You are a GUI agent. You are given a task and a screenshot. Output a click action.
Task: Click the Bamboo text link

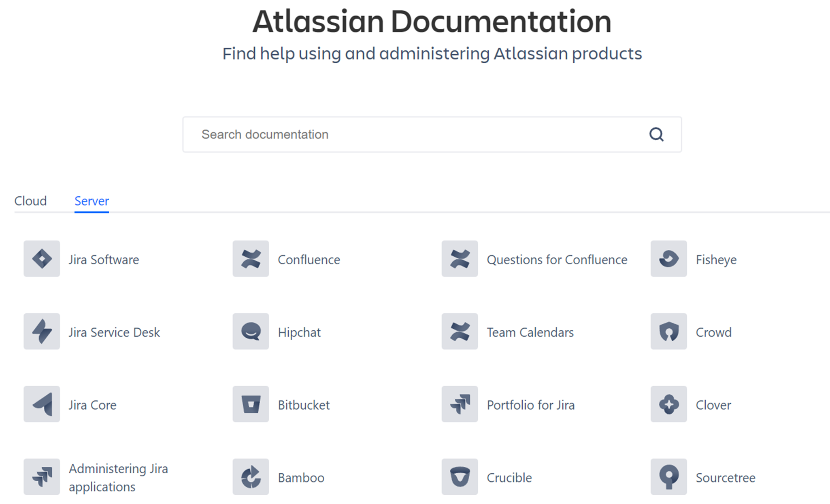click(x=301, y=478)
